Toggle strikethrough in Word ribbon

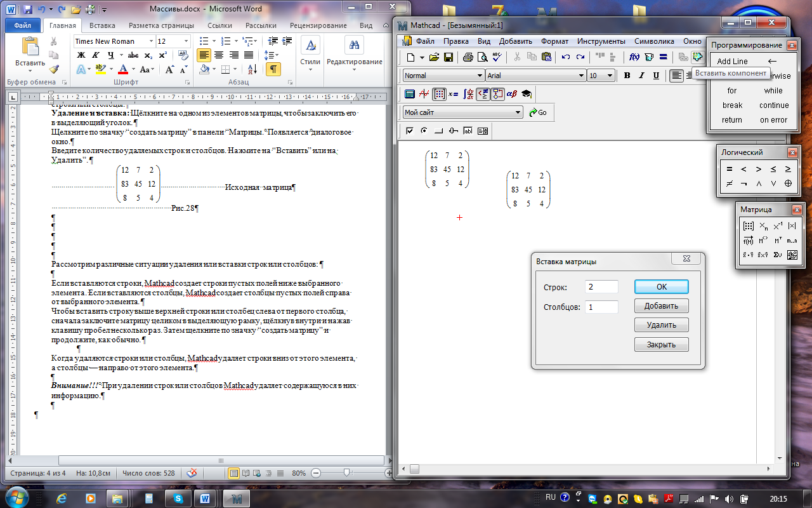pyautogui.click(x=134, y=55)
